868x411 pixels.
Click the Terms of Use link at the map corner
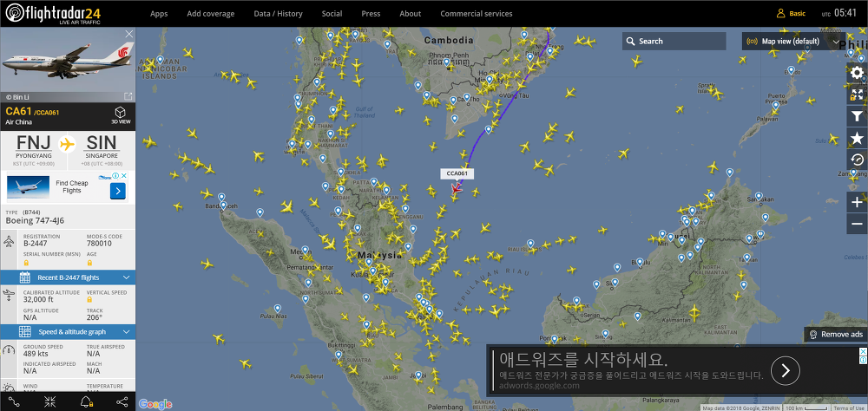coord(849,408)
